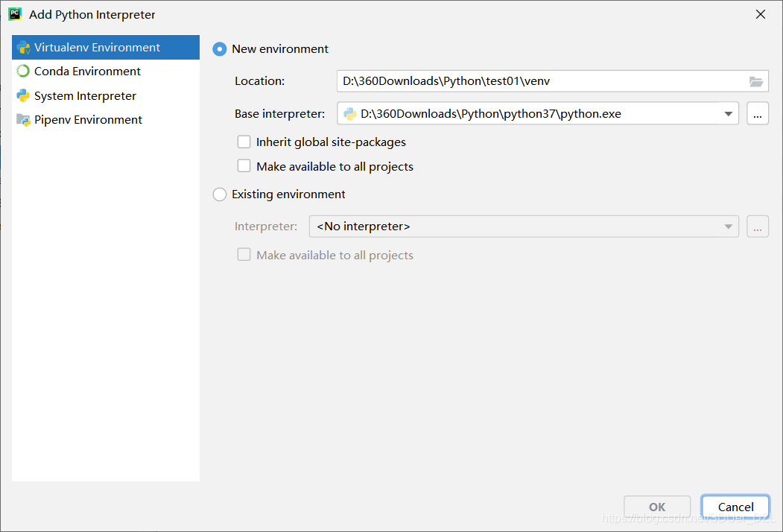Screen dimensions: 783x532
Task: Click the Conda Environment circle icon
Action: tap(23, 72)
